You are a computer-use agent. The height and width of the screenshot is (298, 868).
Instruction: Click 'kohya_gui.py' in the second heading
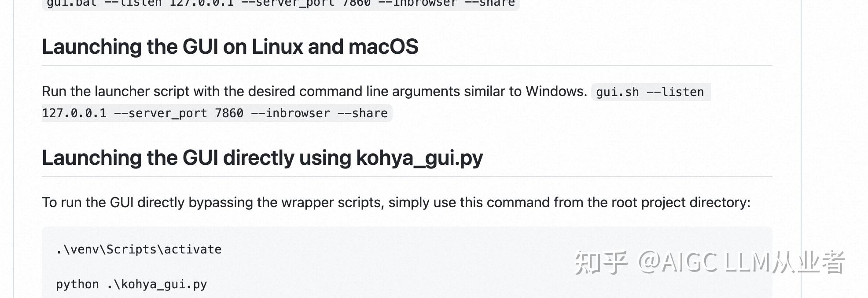click(419, 159)
